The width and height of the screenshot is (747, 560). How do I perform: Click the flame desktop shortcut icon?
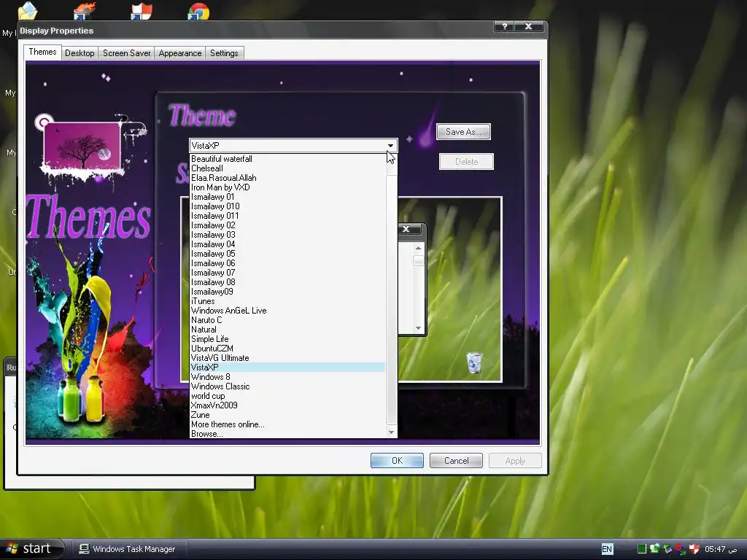coord(85,12)
